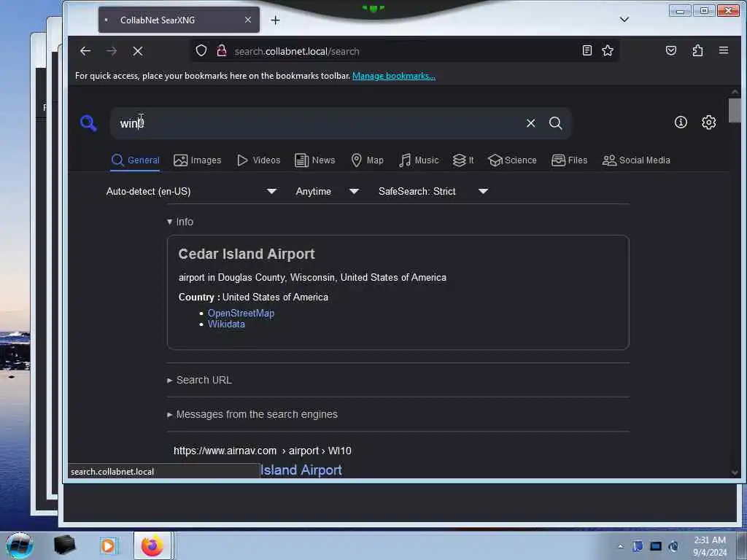
Task: Switch to General category
Action: (135, 160)
